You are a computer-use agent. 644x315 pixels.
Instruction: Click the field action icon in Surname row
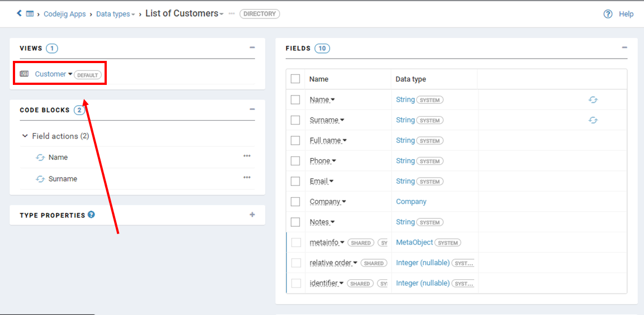click(x=593, y=120)
